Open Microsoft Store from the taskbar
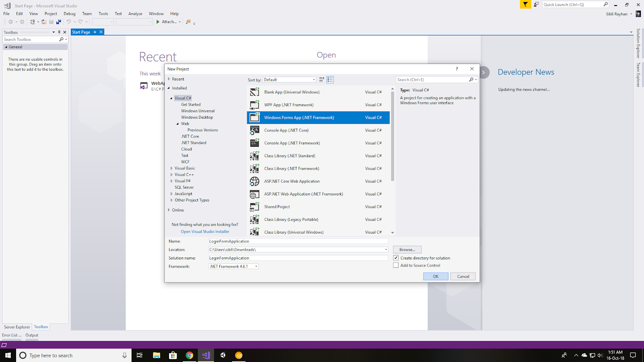This screenshot has width=644, height=362. pos(173,355)
